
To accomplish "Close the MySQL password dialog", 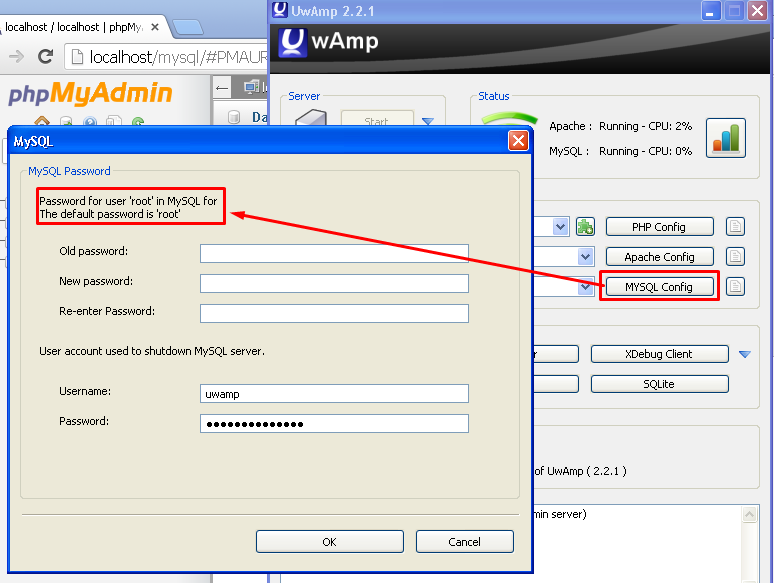I will (518, 141).
